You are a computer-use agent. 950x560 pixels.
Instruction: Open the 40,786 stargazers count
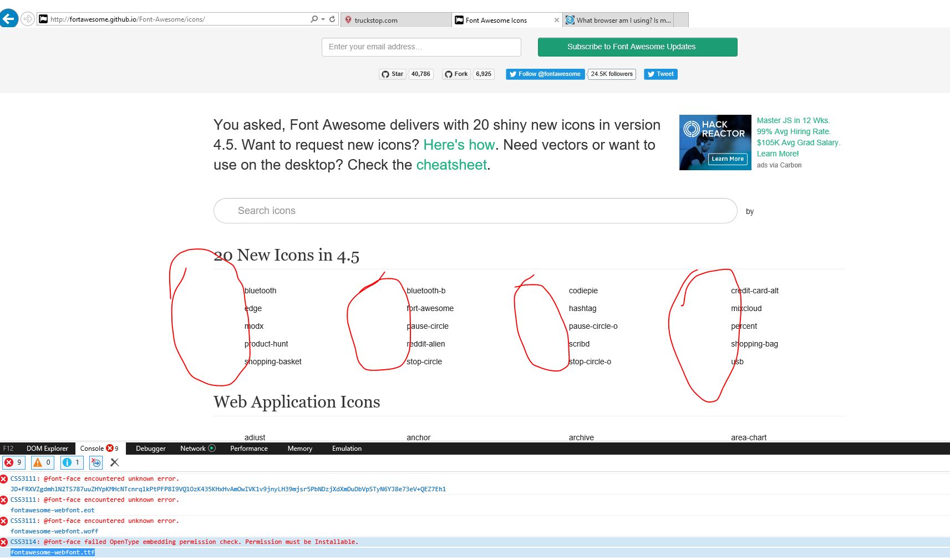point(421,74)
